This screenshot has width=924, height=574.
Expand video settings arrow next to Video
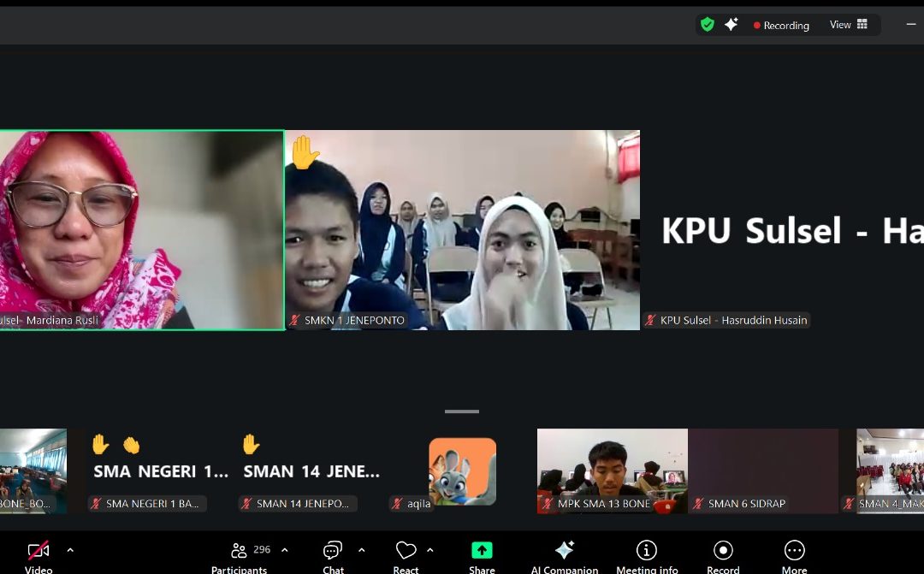coord(70,550)
